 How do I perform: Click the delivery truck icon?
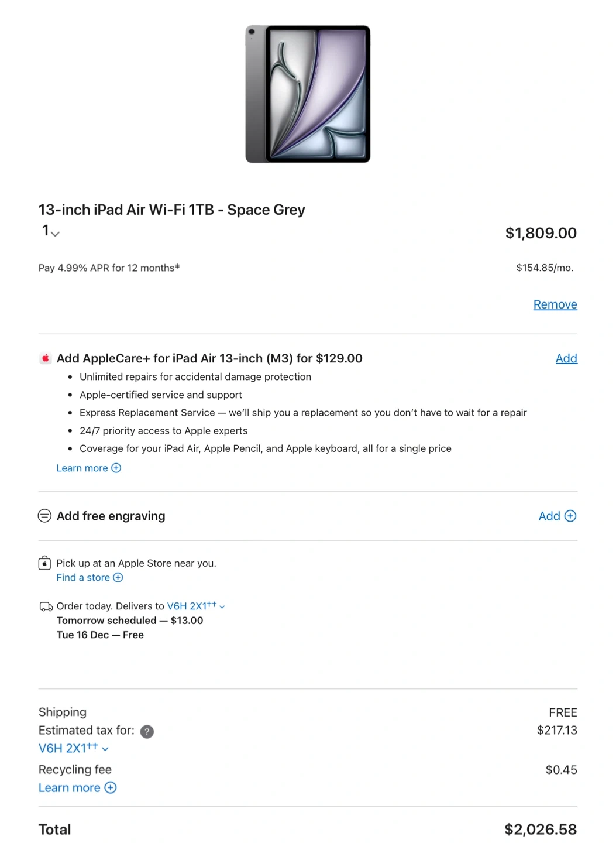pos(46,606)
